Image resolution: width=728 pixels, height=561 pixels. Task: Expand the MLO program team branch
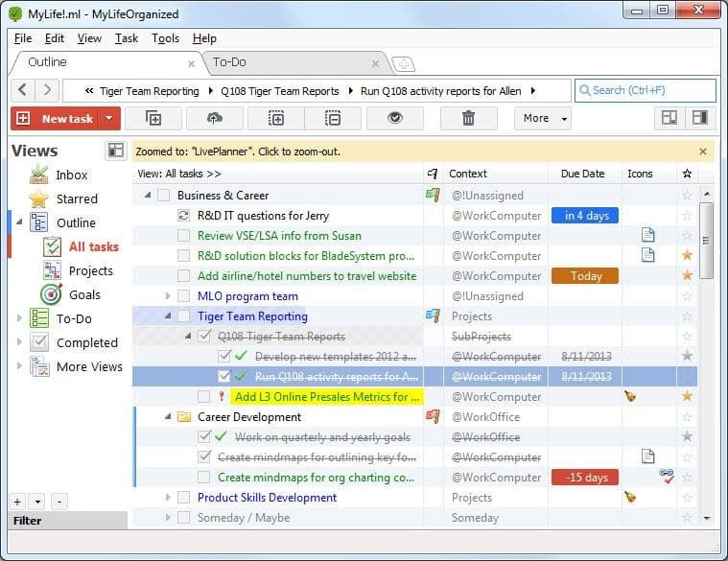pyautogui.click(x=168, y=296)
